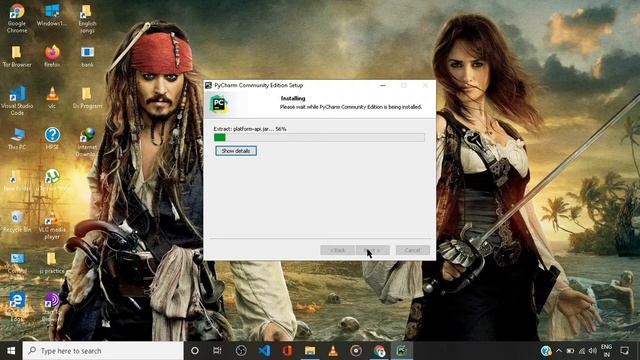Select the bank file on desktop

[x=87, y=56]
